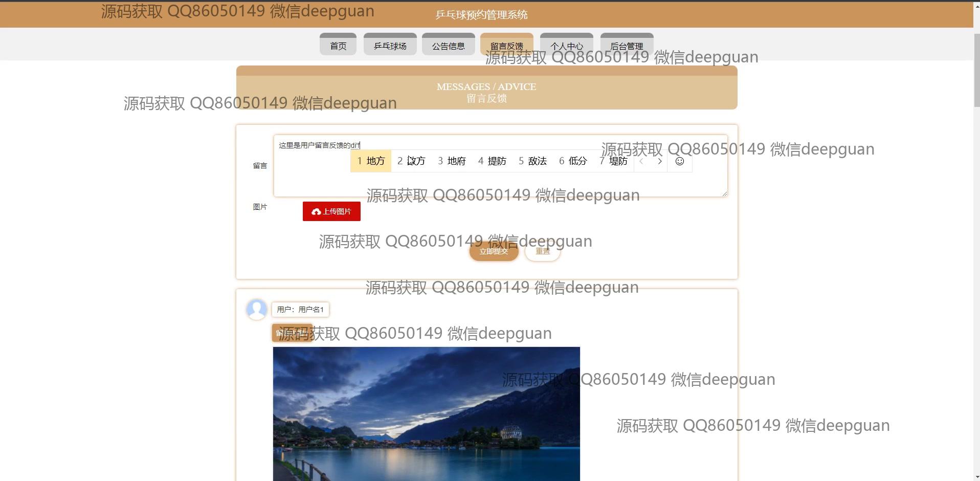Screen dimensions: 980x481
Task: Choose IME candidate 3 地府
Action: pos(452,161)
